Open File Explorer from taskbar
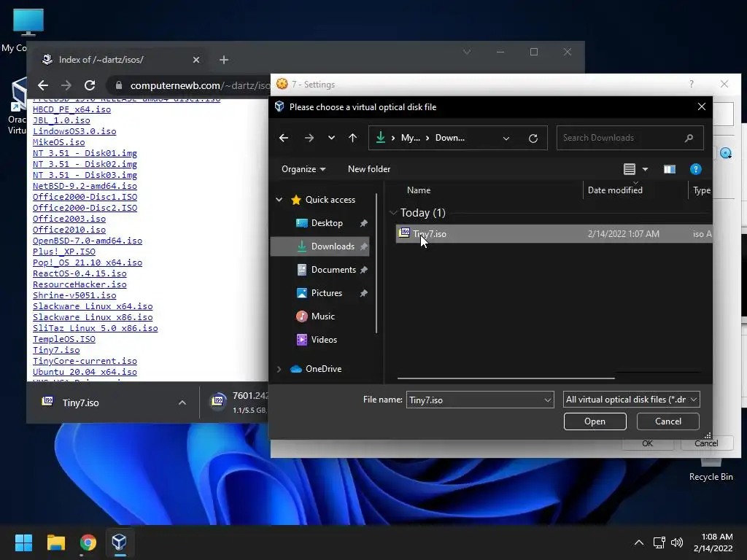This screenshot has height=560, width=747. pos(55,542)
